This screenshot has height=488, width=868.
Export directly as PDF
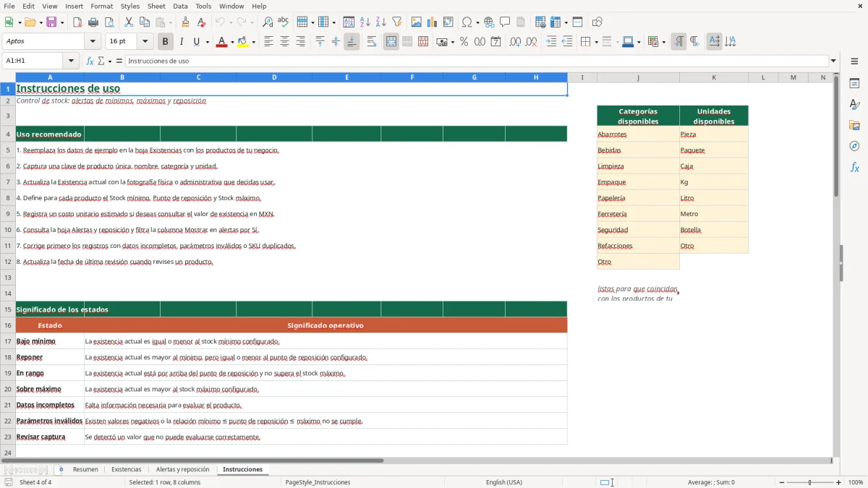[x=77, y=22]
